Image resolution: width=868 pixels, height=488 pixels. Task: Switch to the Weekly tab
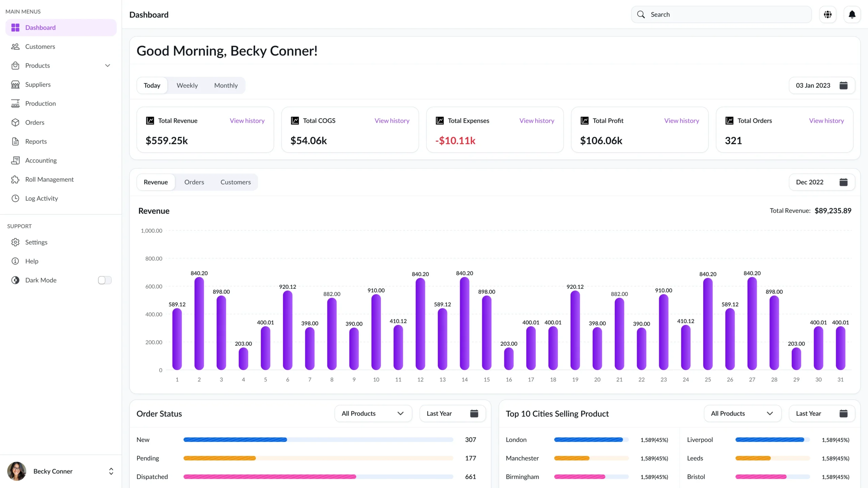click(187, 85)
